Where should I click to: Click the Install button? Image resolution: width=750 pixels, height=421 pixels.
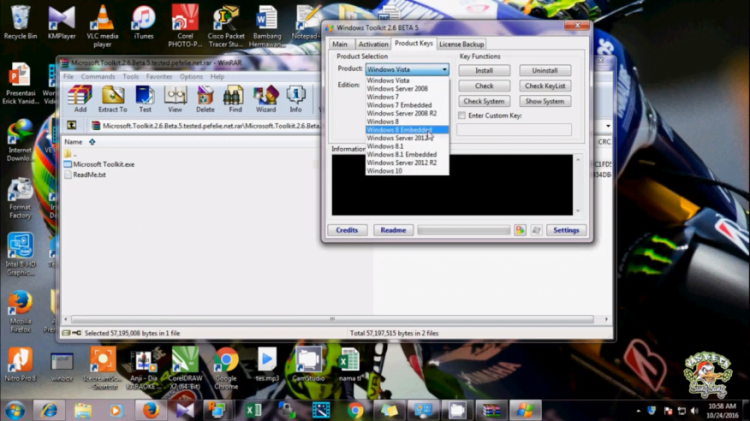pos(484,70)
